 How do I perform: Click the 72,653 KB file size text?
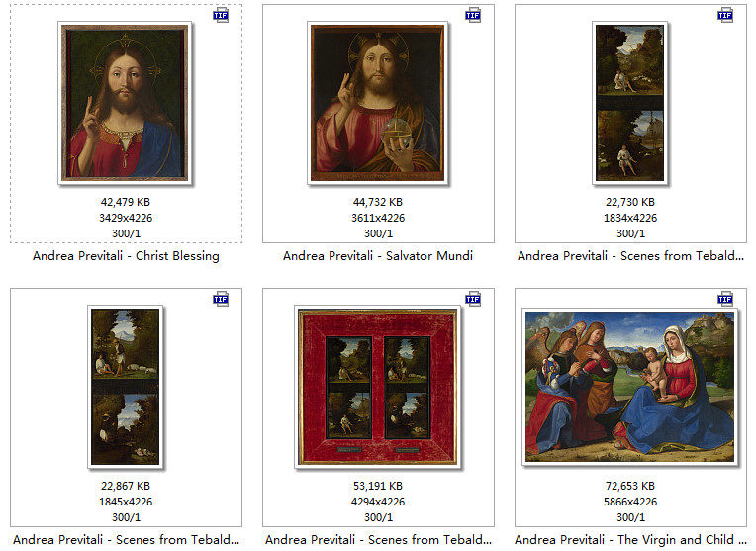pos(630,486)
